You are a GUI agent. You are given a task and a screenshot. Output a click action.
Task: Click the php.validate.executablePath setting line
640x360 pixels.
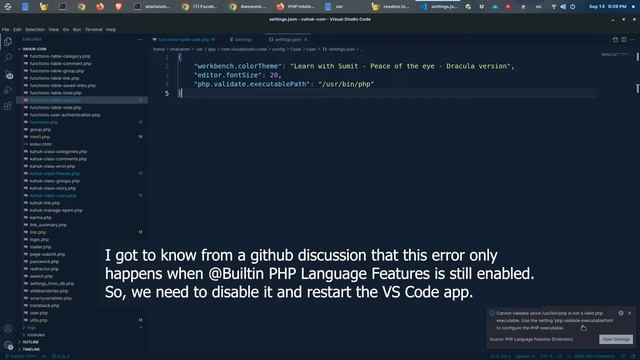click(284, 84)
